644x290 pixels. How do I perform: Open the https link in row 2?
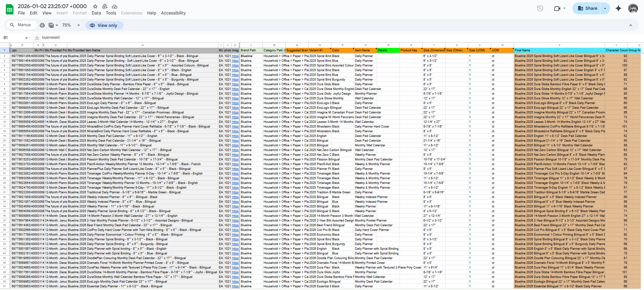coord(235,56)
